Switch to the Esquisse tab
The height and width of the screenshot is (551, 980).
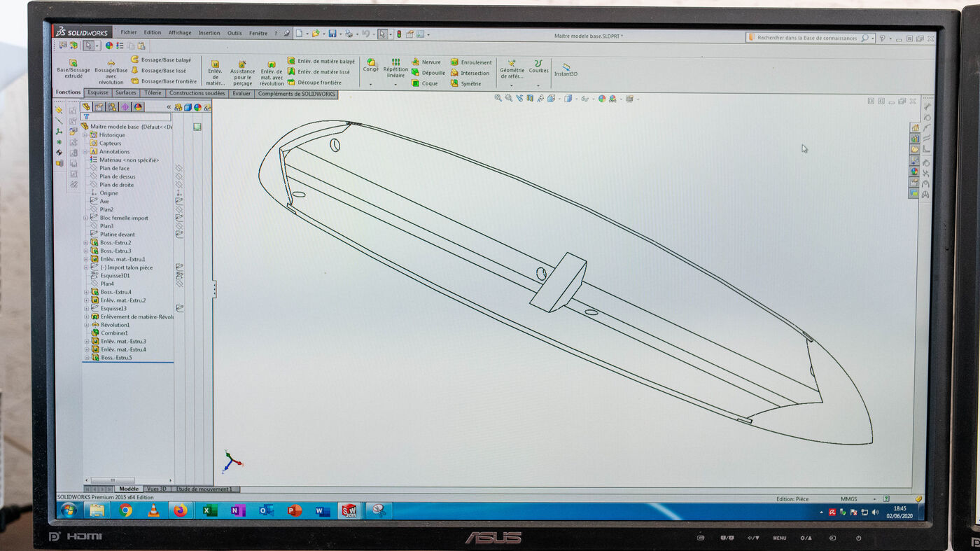click(x=98, y=93)
